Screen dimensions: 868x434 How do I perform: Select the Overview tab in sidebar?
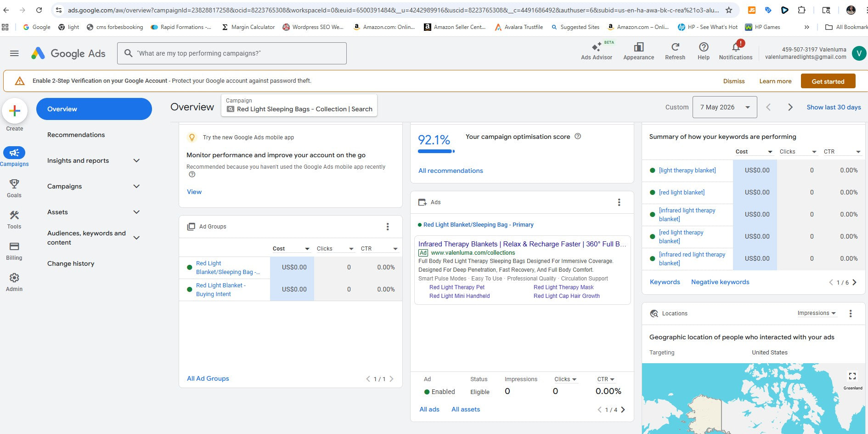94,109
